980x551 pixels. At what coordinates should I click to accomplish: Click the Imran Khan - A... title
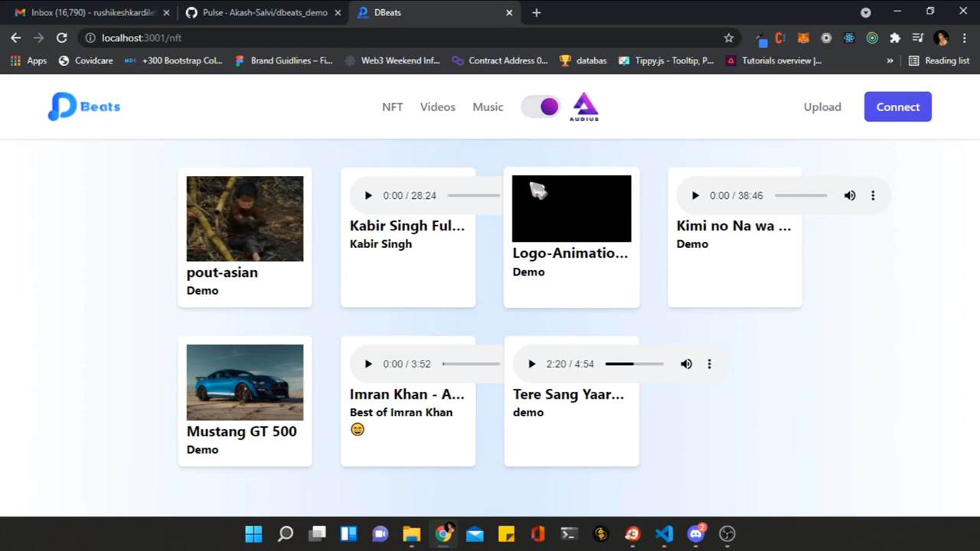pos(407,394)
